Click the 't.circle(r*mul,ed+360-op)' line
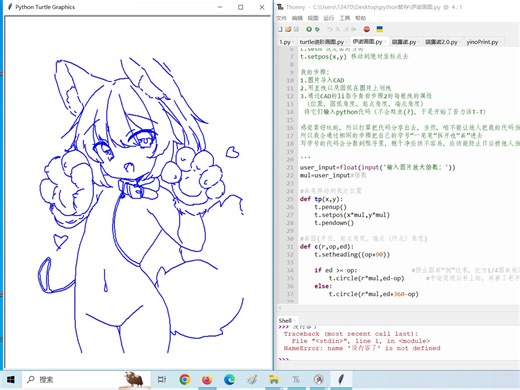This screenshot has height=390, width=520. [373, 294]
